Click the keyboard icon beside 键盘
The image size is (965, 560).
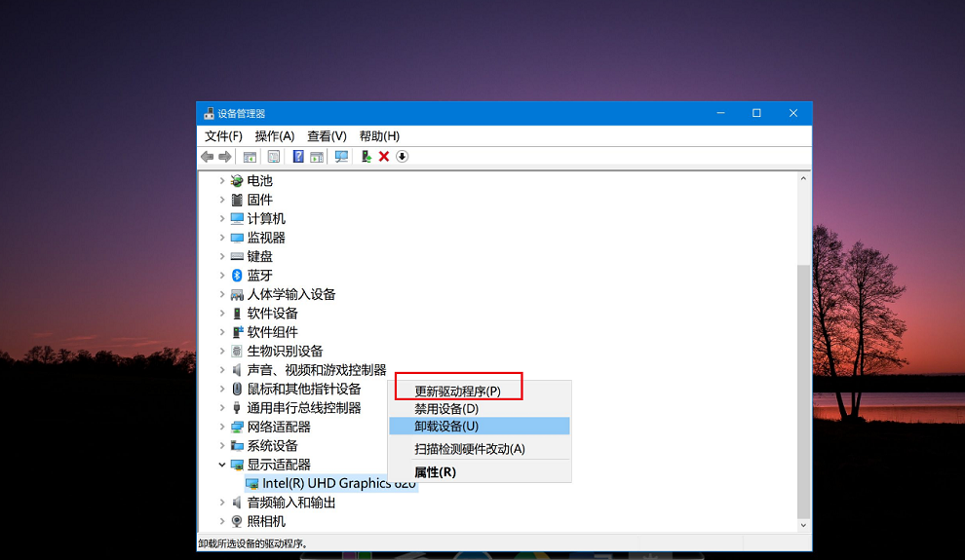pyautogui.click(x=237, y=256)
